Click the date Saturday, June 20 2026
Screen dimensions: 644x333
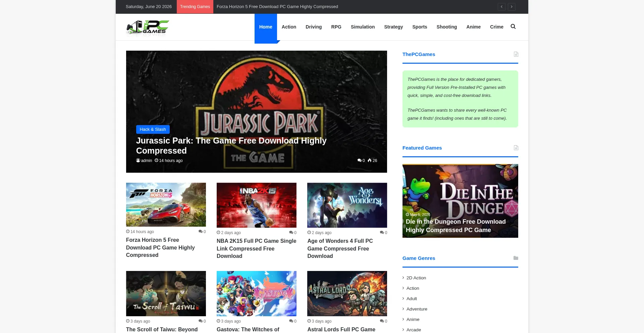pos(149,7)
